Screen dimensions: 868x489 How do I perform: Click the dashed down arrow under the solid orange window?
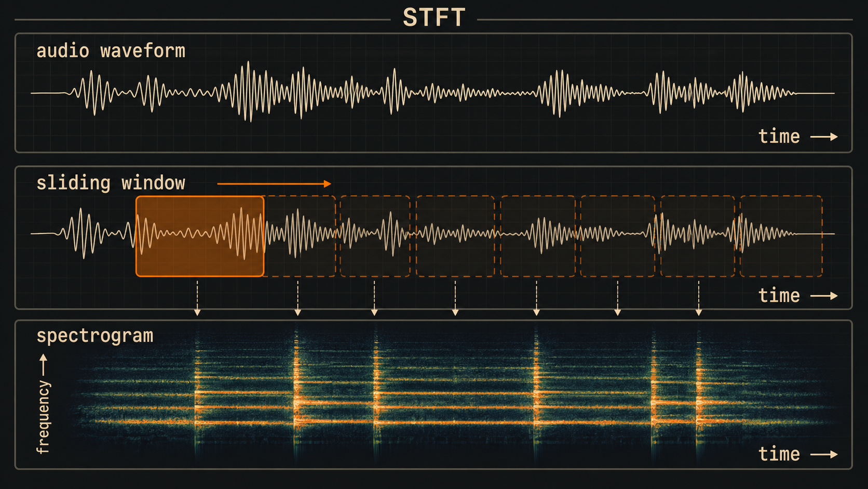(197, 298)
